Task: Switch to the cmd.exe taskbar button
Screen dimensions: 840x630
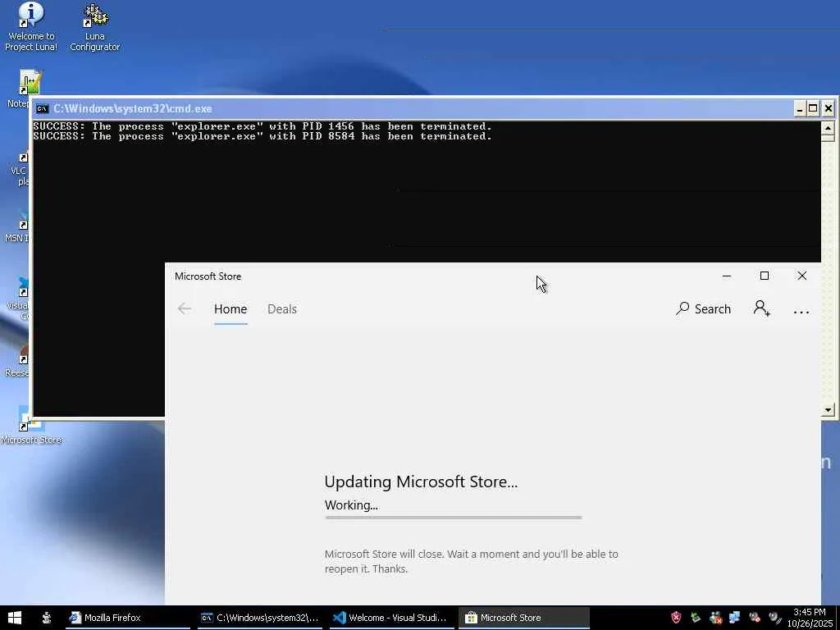Action: (260, 618)
